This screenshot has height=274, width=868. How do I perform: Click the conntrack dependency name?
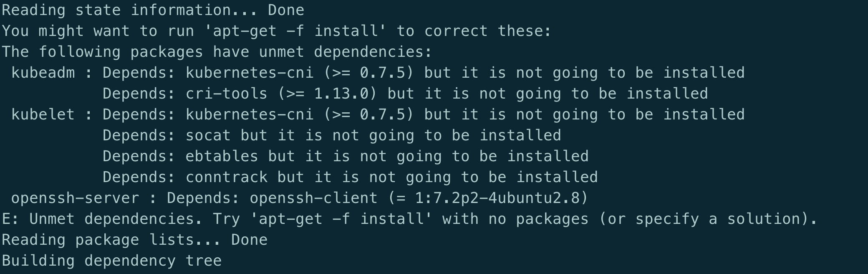227,177
